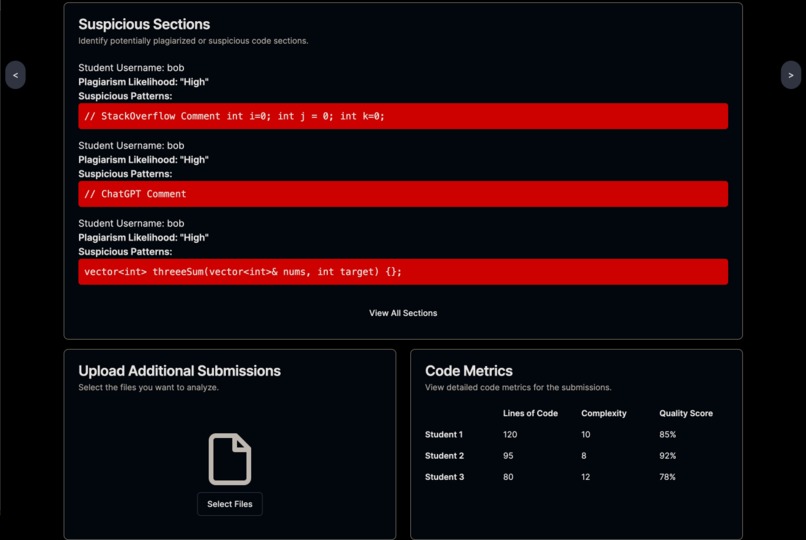Screen dimensions: 806x540
Task: Click Student 1 complexity value 10
Action: (585, 435)
